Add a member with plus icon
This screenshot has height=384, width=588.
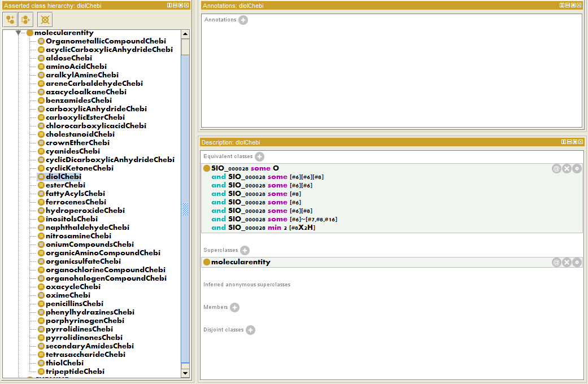[235, 308]
